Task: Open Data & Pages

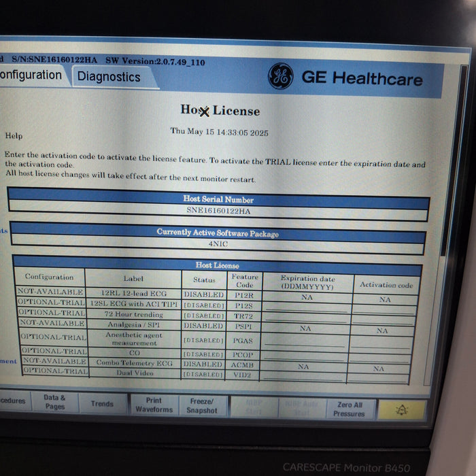Action: [54, 402]
